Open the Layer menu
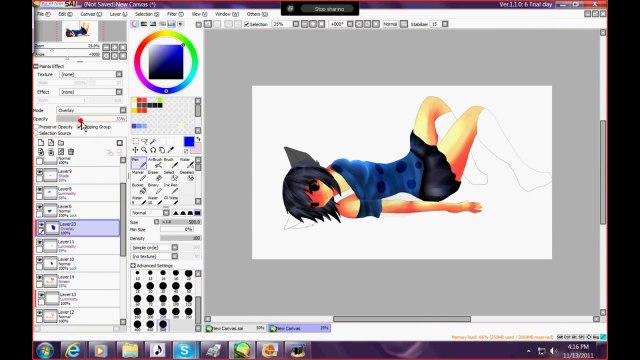The image size is (640, 360). click(118, 14)
